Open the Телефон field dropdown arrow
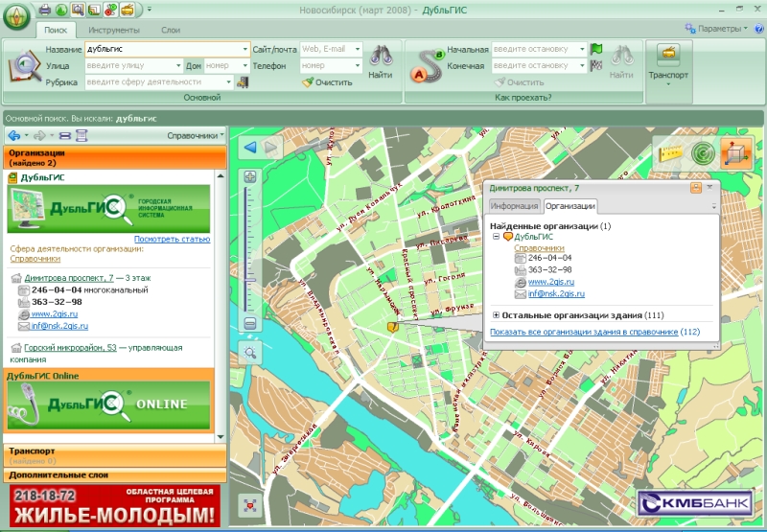This screenshot has width=767, height=532. pyautogui.click(x=358, y=65)
